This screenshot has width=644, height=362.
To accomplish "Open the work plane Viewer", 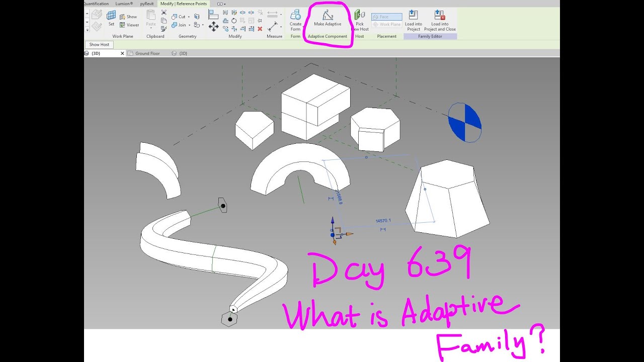I will tap(129, 25).
